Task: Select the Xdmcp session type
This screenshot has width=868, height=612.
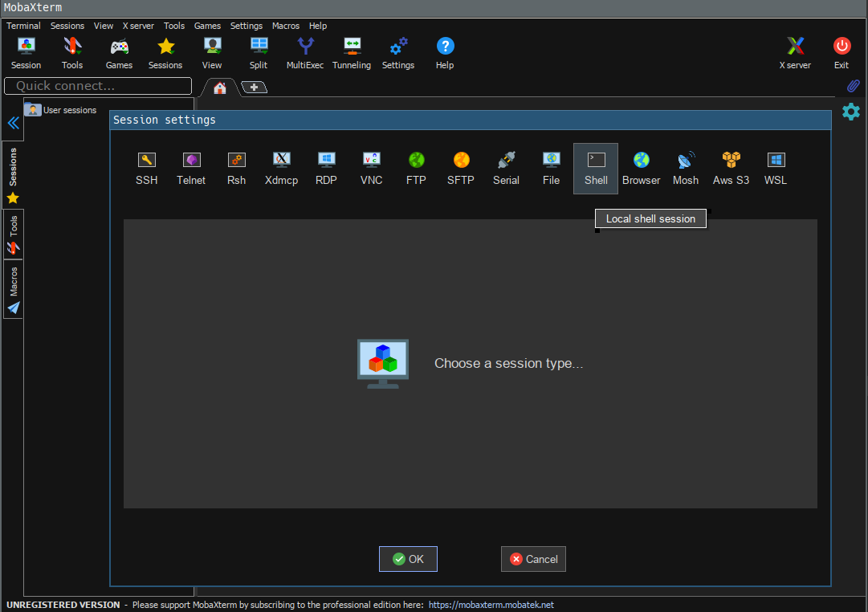Action: 281,169
